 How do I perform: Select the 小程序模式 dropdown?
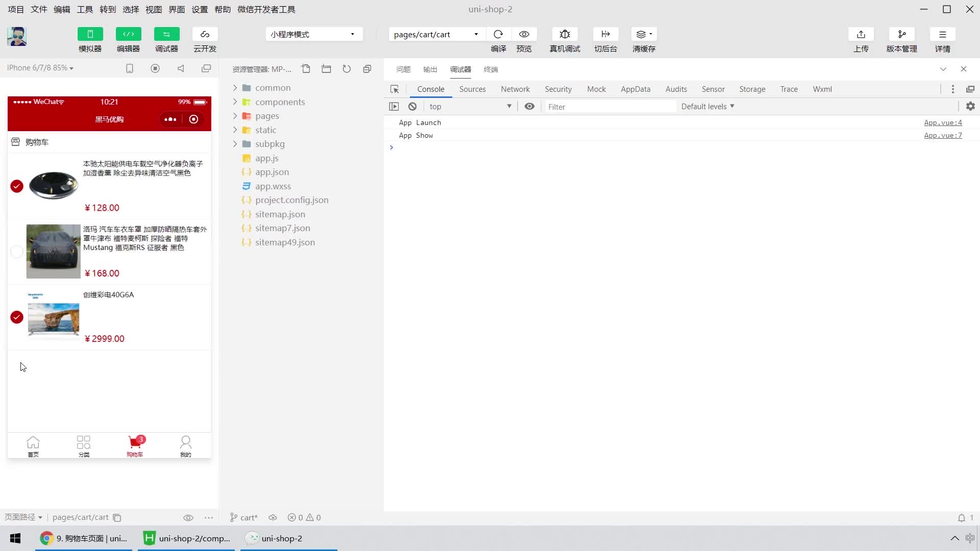[x=313, y=34]
